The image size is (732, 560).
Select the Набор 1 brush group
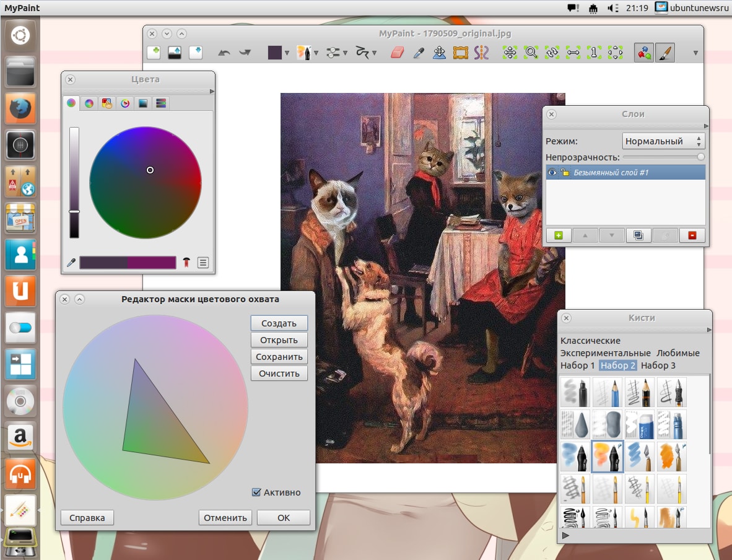[577, 365]
